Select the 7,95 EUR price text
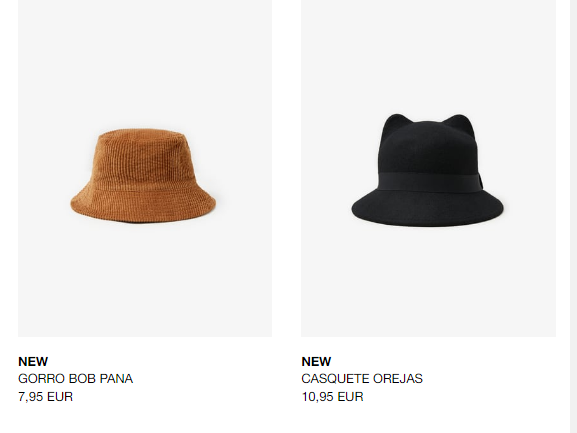 point(46,397)
